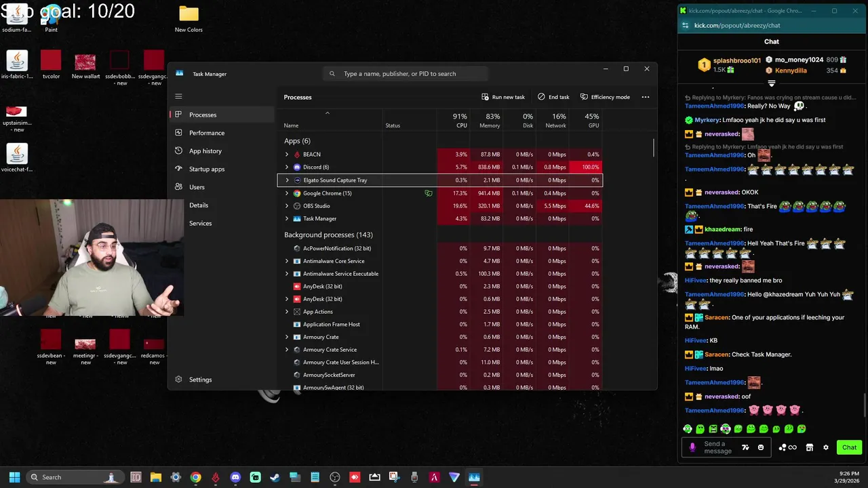
Task: Expand Google Chrome (15) process group
Action: pyautogui.click(x=287, y=193)
